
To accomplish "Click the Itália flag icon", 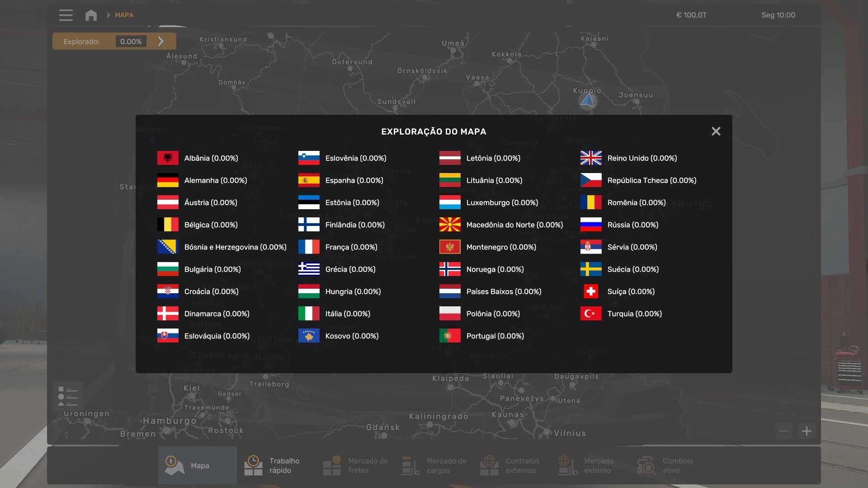I will coord(309,314).
